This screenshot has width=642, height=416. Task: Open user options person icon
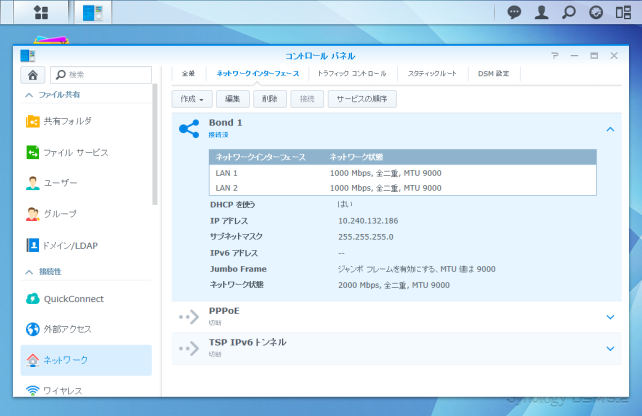[541, 12]
